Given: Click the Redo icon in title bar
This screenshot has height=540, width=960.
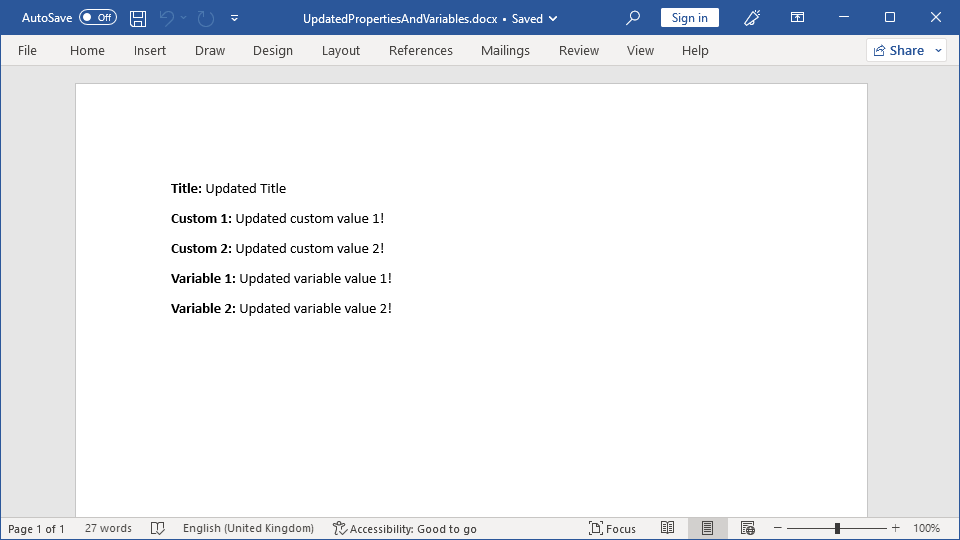Looking at the screenshot, I should point(205,18).
